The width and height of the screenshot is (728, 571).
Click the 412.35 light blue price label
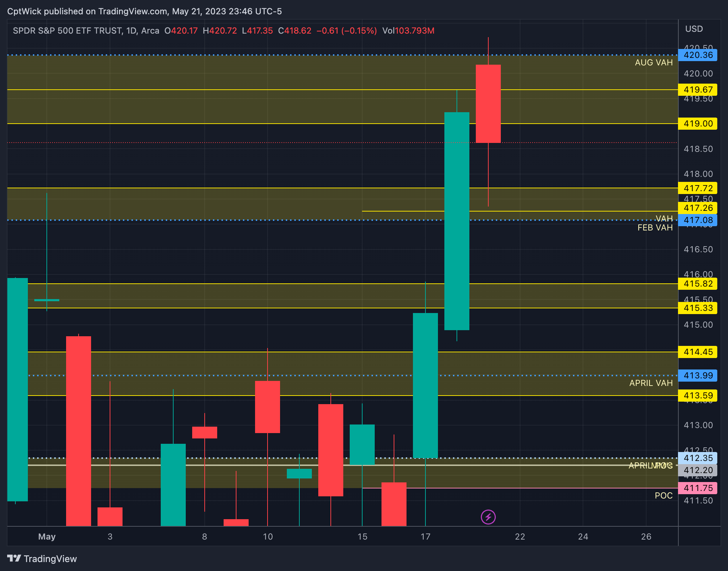pos(698,458)
